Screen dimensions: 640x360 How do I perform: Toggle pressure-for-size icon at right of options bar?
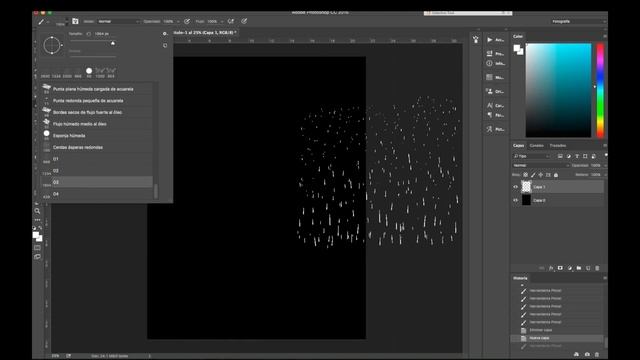(x=244, y=21)
